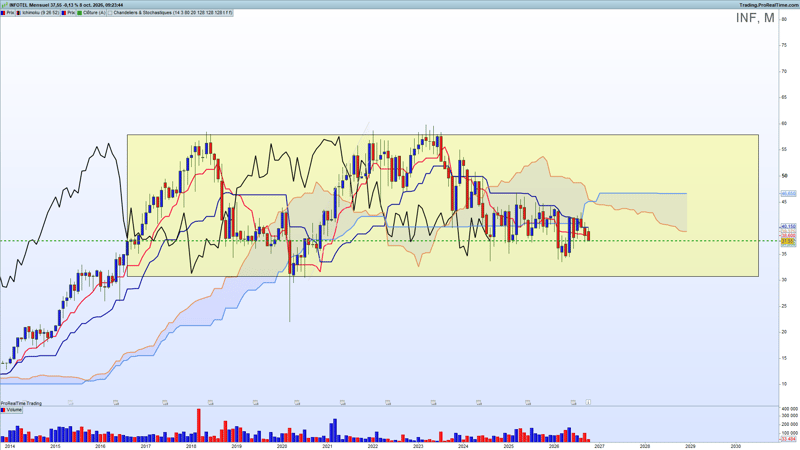
Task: Click the 2030 time axis label
Action: click(735, 446)
